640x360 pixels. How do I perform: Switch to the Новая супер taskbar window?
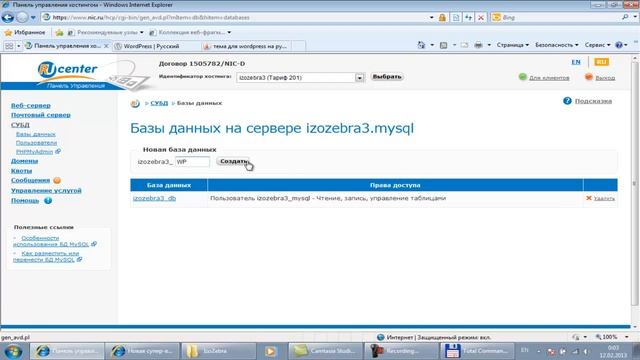coord(142,351)
